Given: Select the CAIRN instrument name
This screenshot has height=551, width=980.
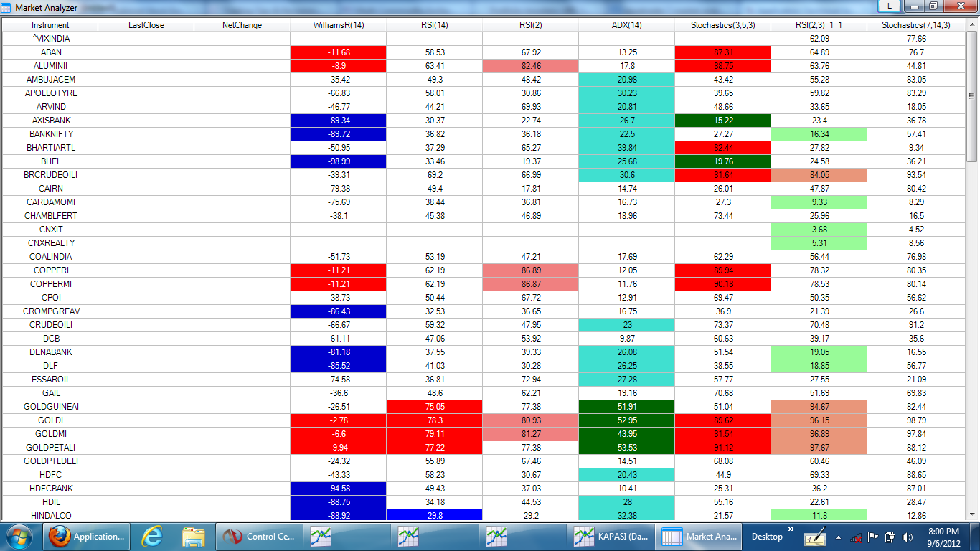Looking at the screenshot, I should 51,189.
